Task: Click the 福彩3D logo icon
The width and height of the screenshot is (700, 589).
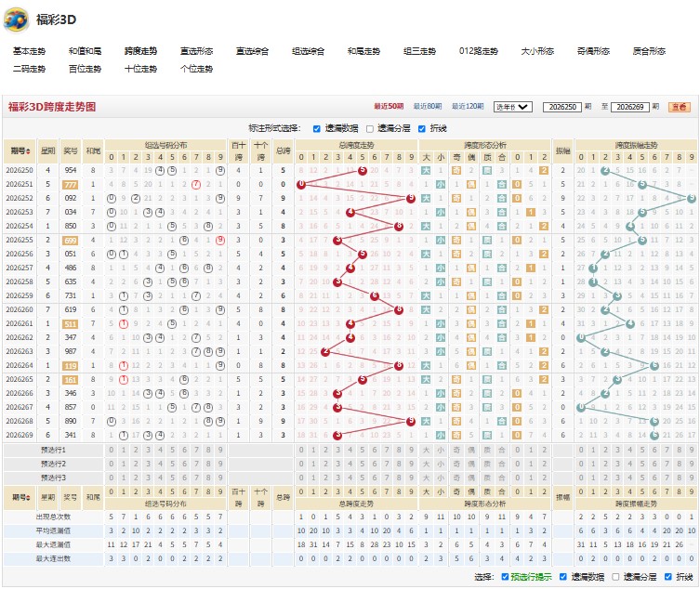Action: click(x=16, y=20)
